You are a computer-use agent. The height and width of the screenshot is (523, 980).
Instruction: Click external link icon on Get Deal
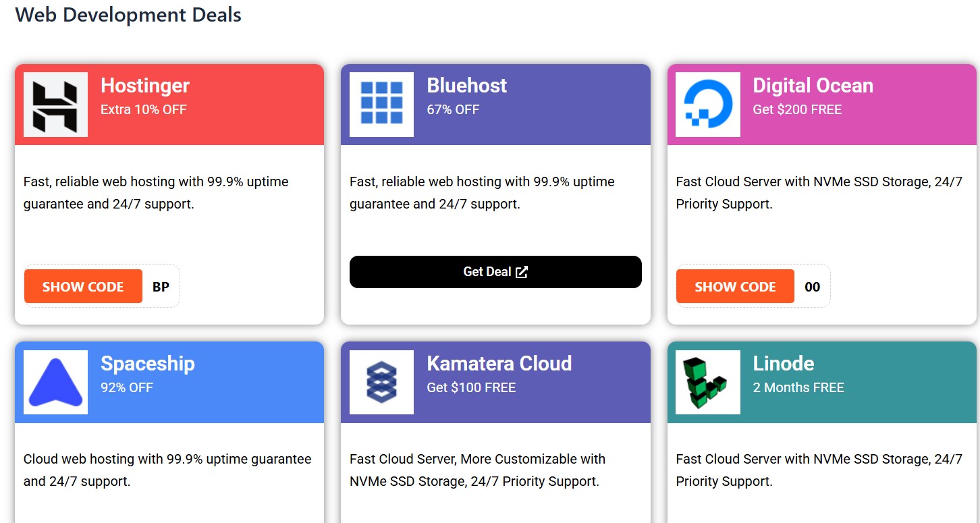[522, 272]
